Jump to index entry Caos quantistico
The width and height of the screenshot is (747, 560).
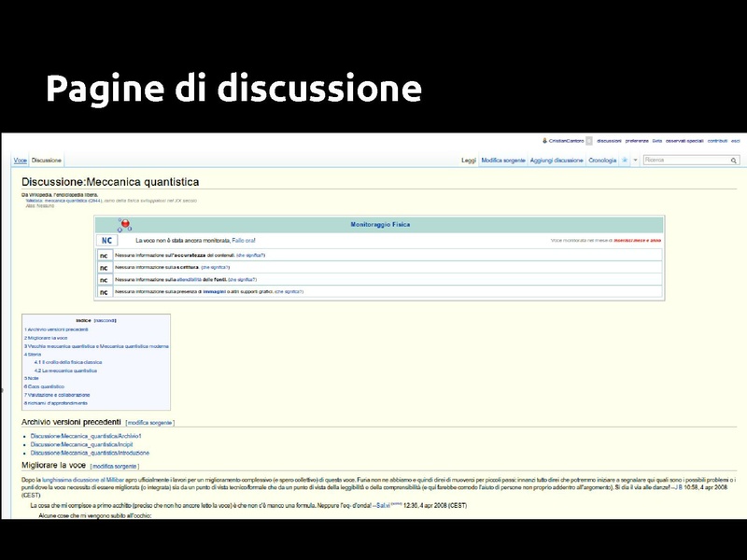[x=45, y=386]
